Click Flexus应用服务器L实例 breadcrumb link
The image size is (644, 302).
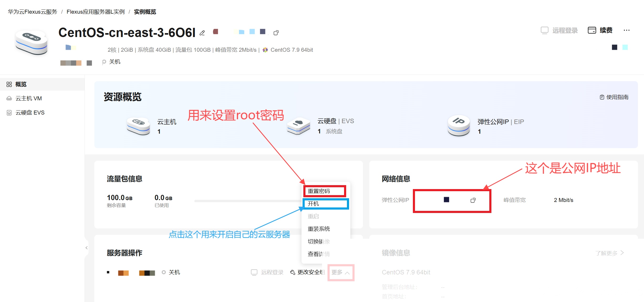(x=96, y=12)
